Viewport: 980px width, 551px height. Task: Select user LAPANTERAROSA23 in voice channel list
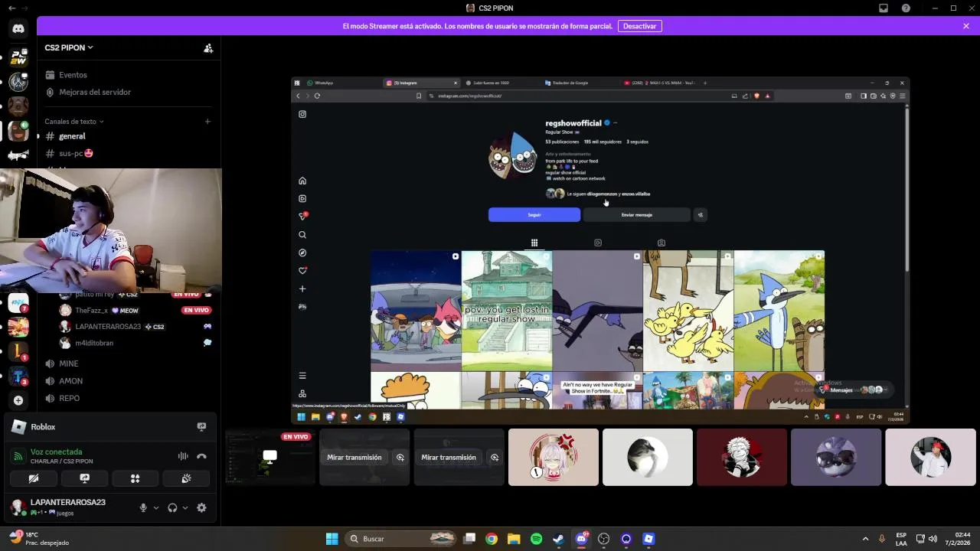108,327
